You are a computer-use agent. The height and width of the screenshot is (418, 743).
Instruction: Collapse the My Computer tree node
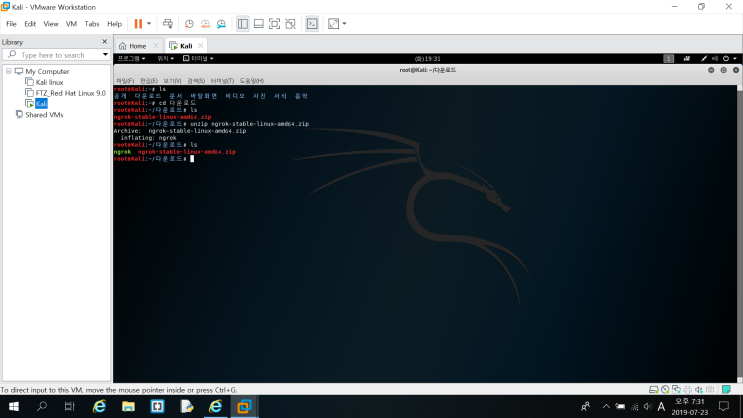9,71
